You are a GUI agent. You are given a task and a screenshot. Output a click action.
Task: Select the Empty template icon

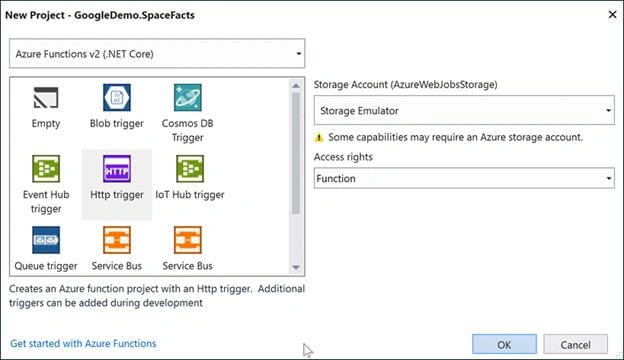pos(46,97)
